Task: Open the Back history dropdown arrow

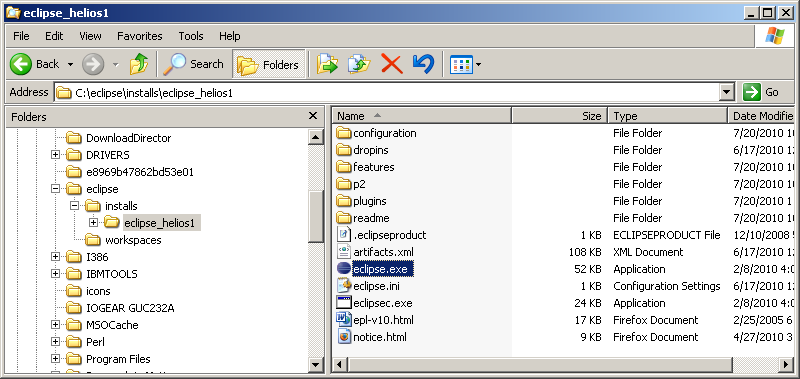Action: (70, 65)
